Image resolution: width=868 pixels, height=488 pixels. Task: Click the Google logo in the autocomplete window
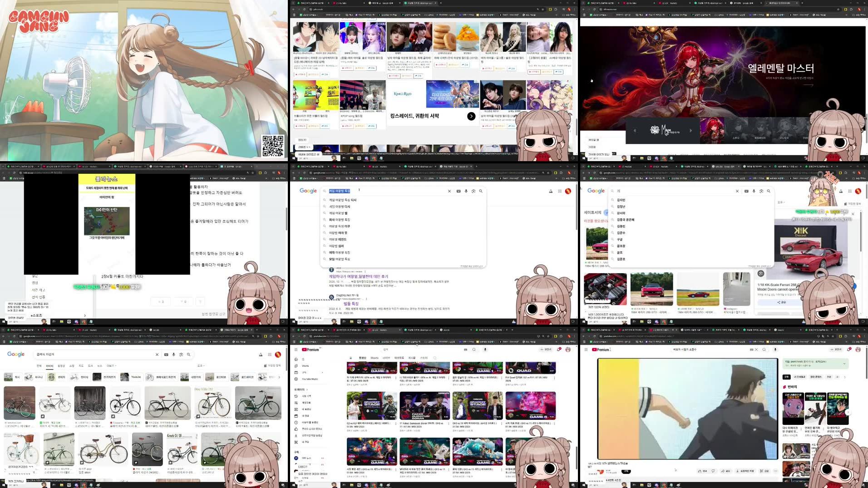pos(308,191)
